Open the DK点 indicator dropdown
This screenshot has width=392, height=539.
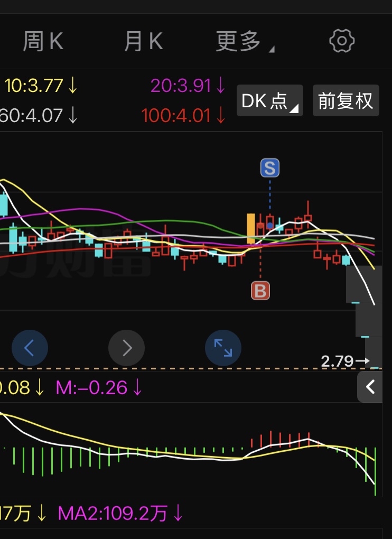269,100
